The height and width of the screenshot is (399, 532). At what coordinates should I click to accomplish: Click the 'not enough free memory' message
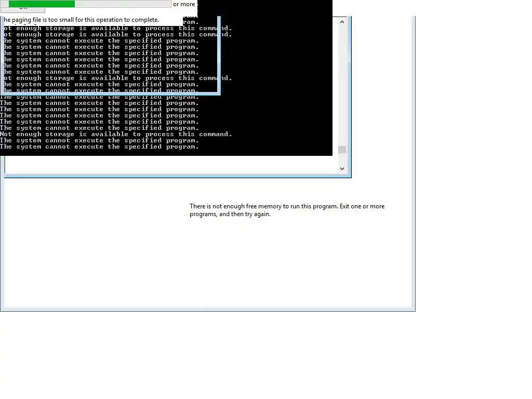(x=287, y=210)
